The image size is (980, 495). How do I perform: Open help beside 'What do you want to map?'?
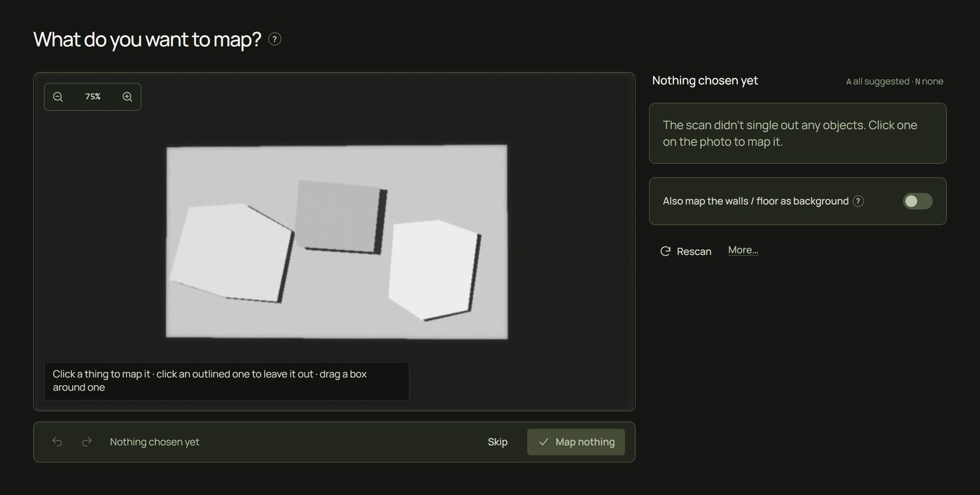[x=274, y=39]
